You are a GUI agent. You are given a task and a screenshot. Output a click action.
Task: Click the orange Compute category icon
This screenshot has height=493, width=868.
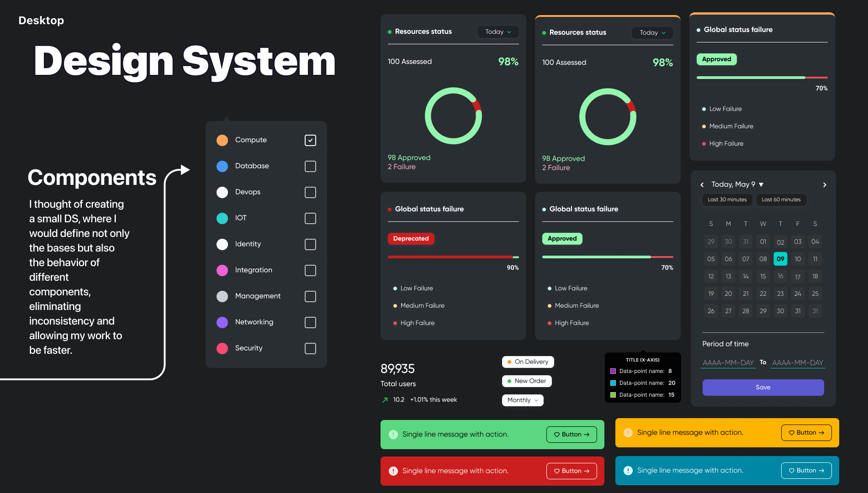[222, 140]
